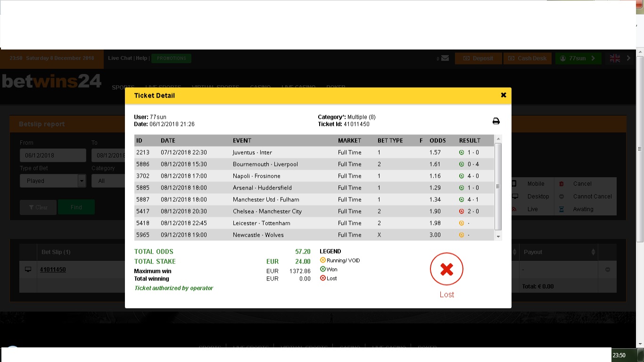Screen dimensions: 644x362
Task: Click the Live legend icon
Action: (x=514, y=209)
